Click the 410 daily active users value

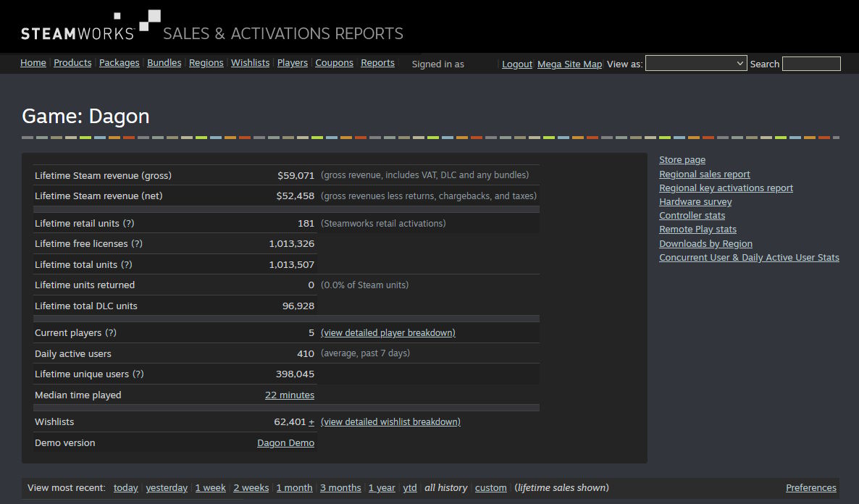(305, 353)
